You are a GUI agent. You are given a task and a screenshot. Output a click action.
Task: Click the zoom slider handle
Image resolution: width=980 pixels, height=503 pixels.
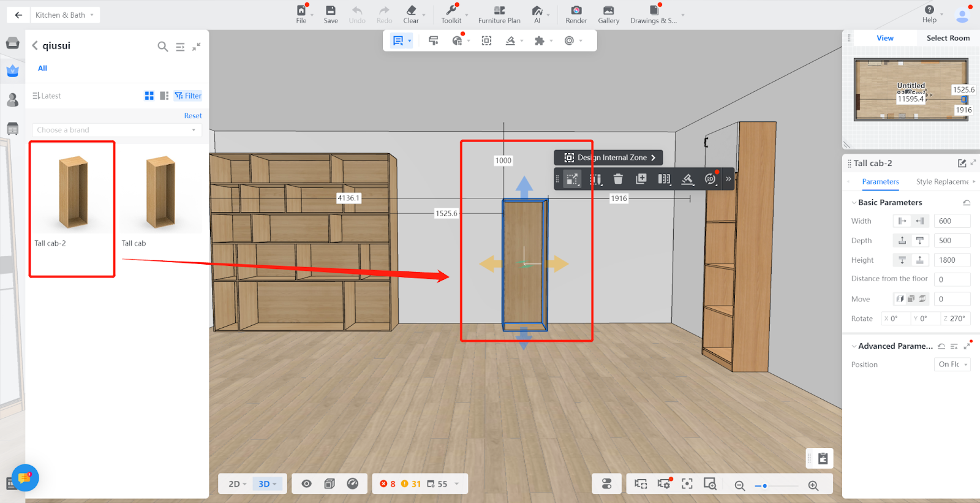[x=764, y=486]
